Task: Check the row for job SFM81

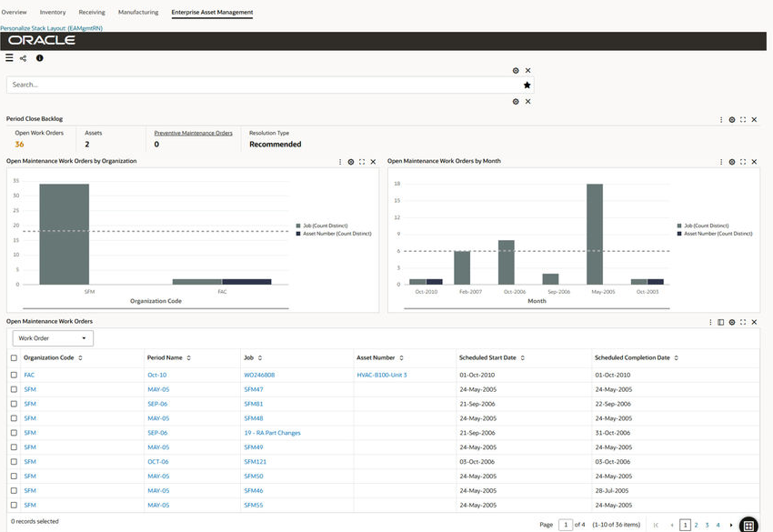Action: (x=14, y=404)
